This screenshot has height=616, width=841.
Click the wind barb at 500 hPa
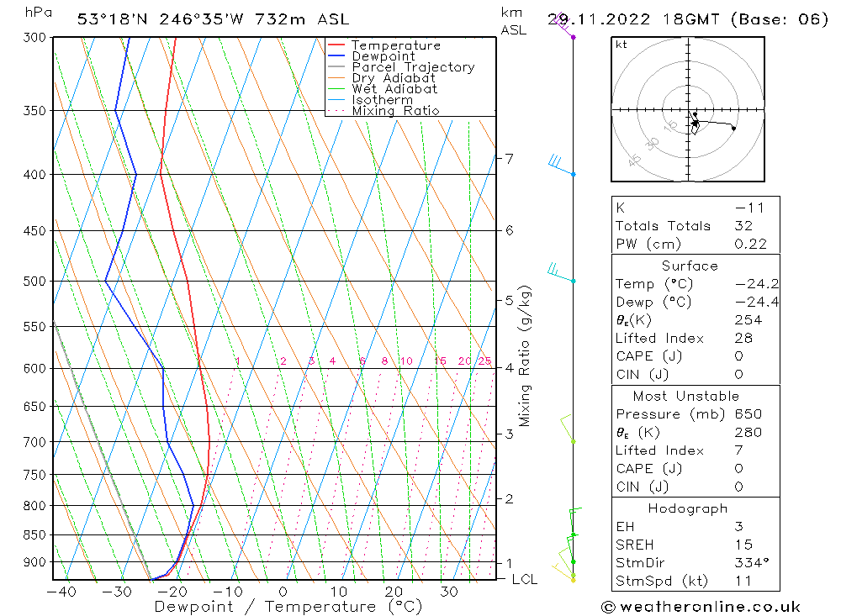pyautogui.click(x=561, y=272)
